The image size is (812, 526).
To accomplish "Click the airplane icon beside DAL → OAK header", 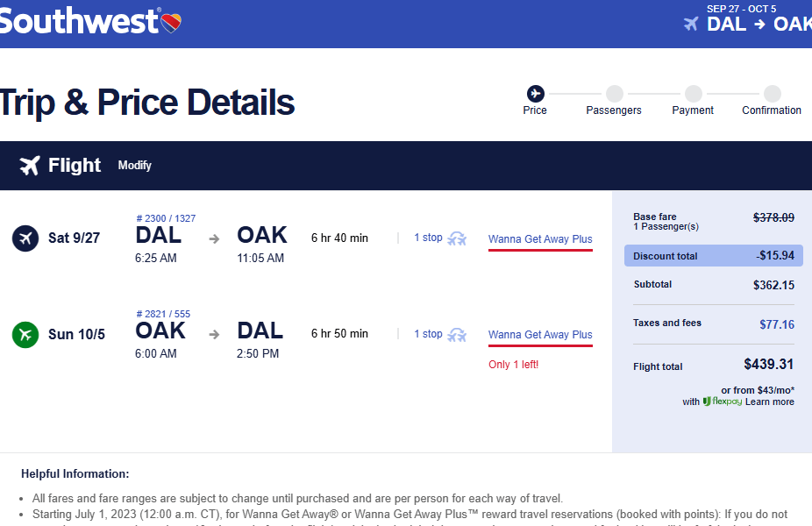I will [691, 24].
